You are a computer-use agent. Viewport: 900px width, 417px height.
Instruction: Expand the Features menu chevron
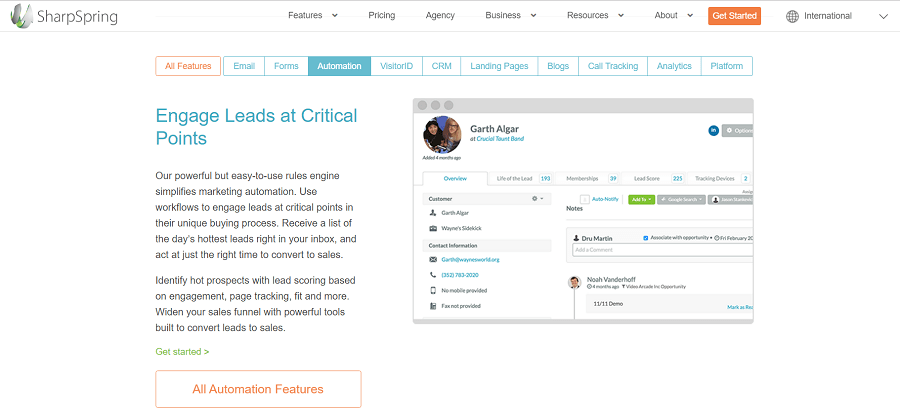click(x=335, y=15)
